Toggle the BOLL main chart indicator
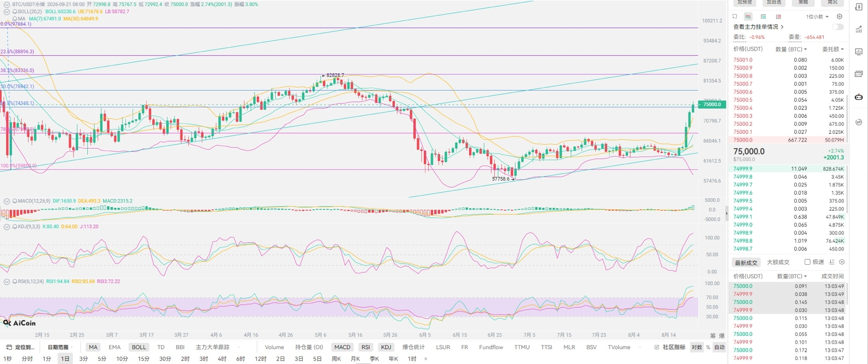Screen dimensions: 868x364 pos(139,347)
